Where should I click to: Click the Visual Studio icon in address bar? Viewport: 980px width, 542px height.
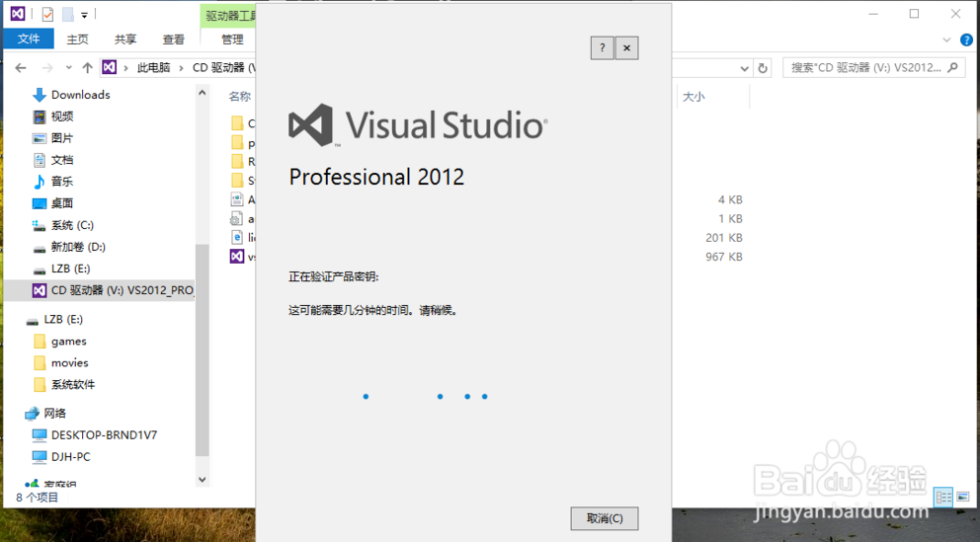(x=109, y=67)
